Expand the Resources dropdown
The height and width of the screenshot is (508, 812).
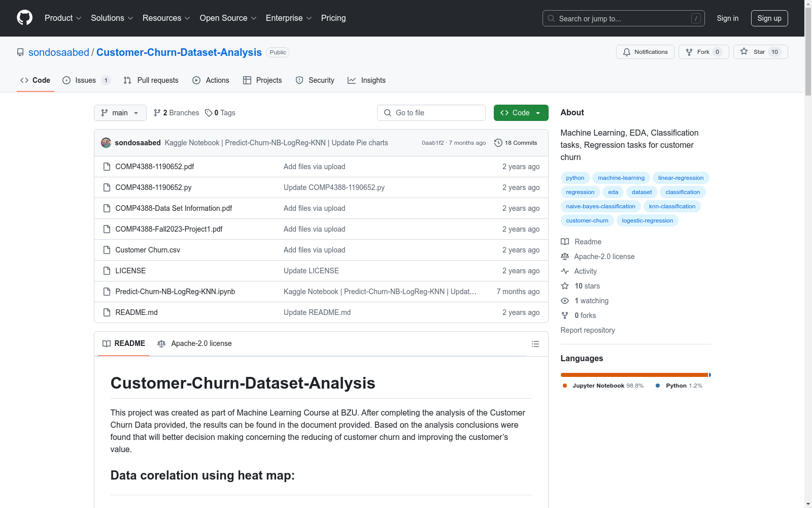[x=166, y=18]
